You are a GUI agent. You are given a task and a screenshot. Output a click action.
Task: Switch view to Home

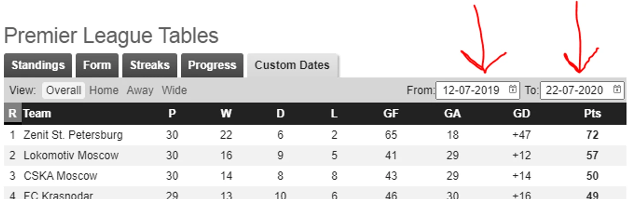coord(104,90)
